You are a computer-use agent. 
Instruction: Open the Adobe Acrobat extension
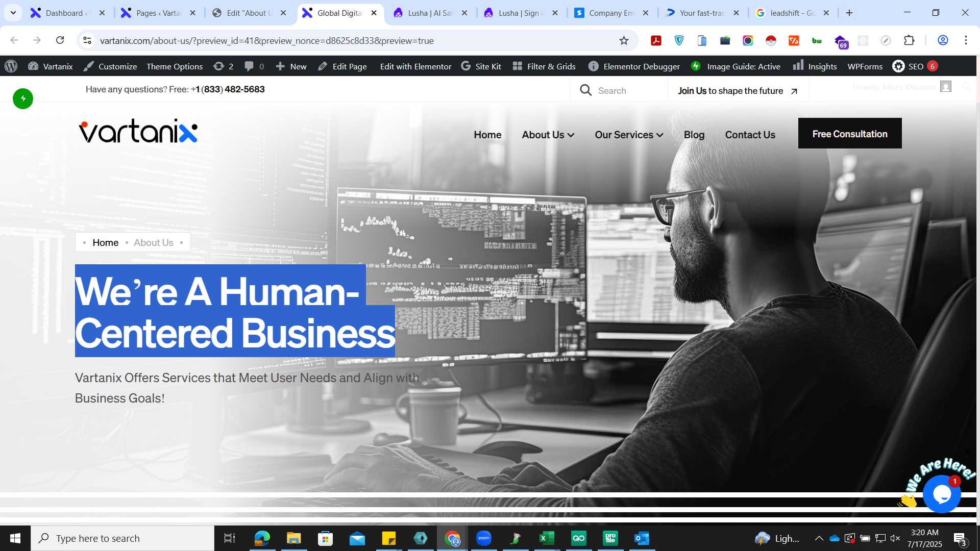click(x=656, y=40)
